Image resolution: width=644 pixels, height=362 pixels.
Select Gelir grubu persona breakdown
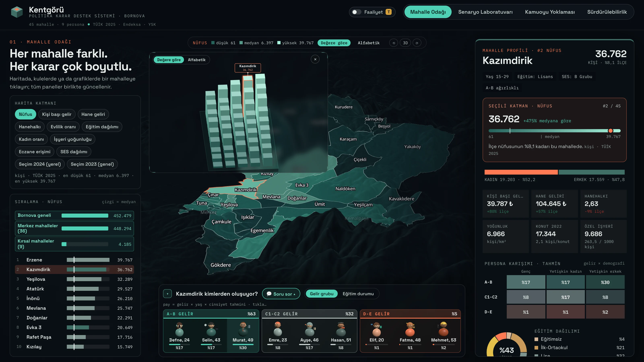point(322,294)
